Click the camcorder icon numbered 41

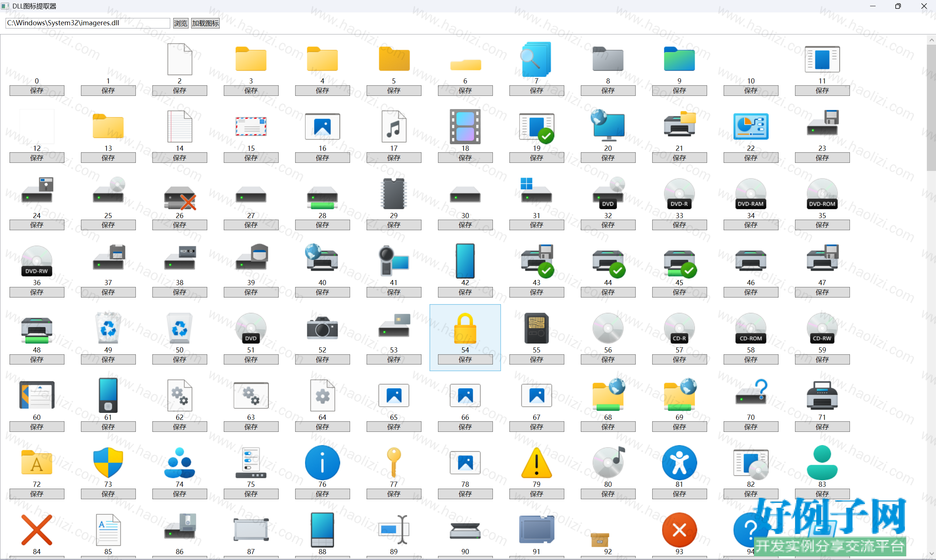(x=394, y=261)
